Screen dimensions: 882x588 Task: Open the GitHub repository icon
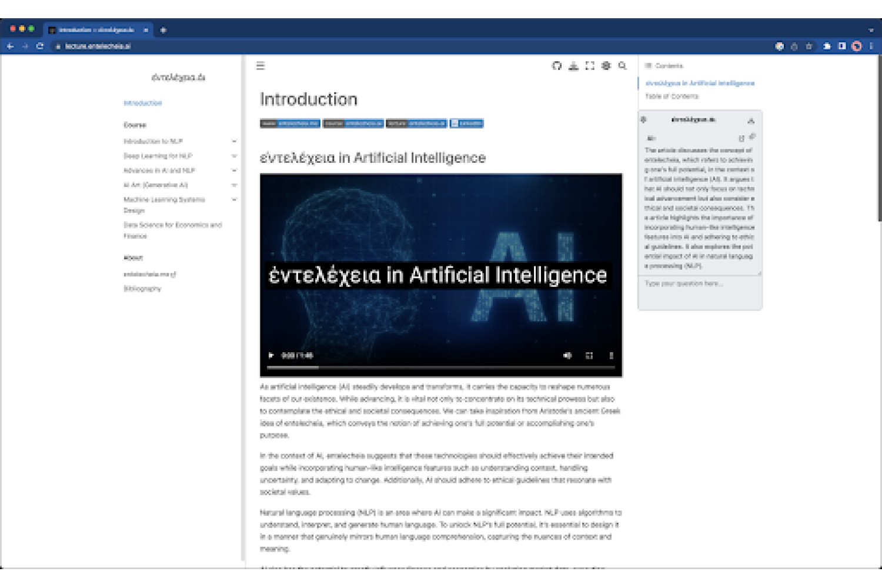click(x=556, y=66)
